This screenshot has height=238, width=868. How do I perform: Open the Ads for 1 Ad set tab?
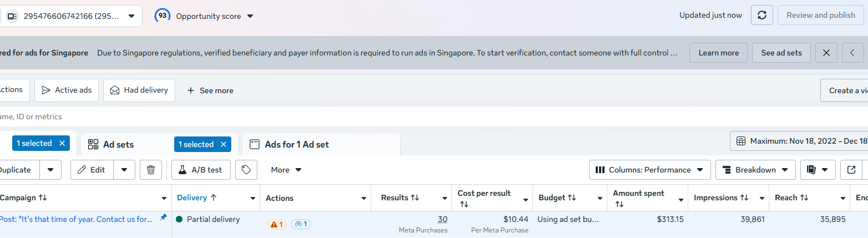tap(297, 144)
